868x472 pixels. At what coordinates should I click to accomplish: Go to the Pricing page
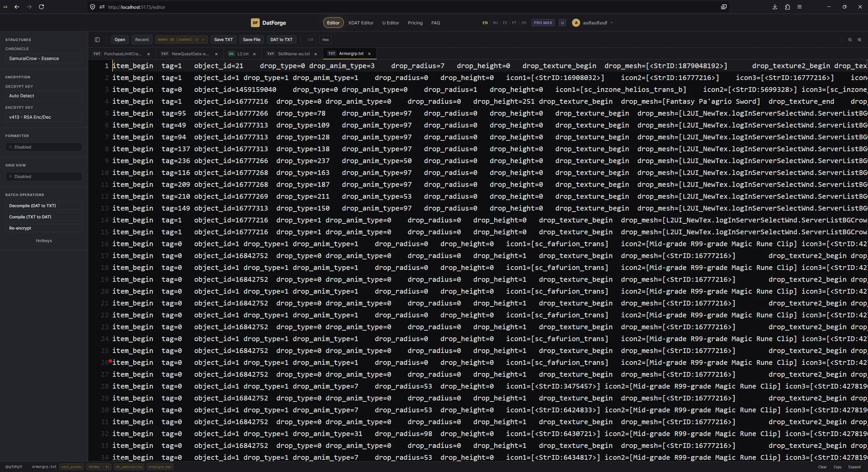coord(415,23)
